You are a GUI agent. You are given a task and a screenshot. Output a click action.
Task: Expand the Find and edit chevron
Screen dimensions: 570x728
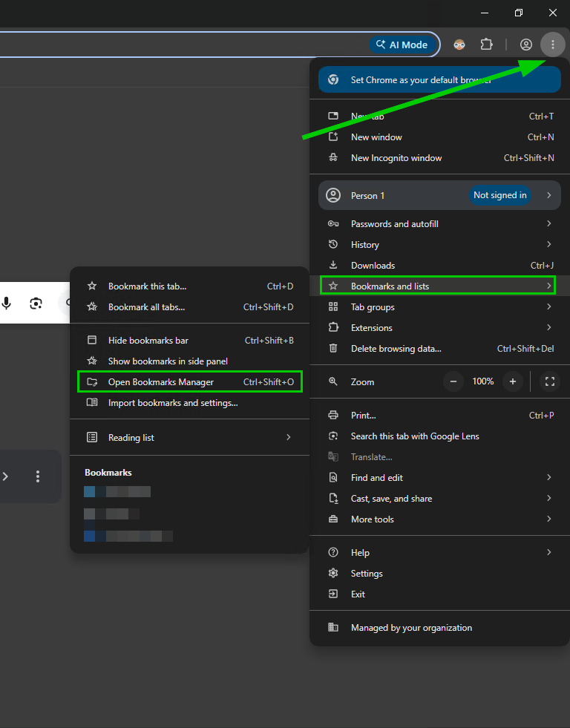[549, 477]
